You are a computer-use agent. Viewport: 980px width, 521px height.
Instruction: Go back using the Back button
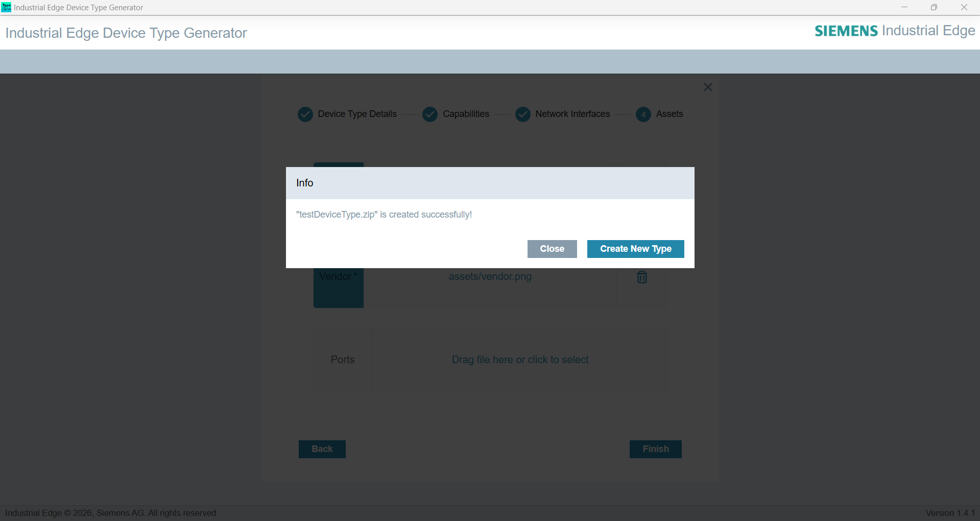pyautogui.click(x=322, y=449)
